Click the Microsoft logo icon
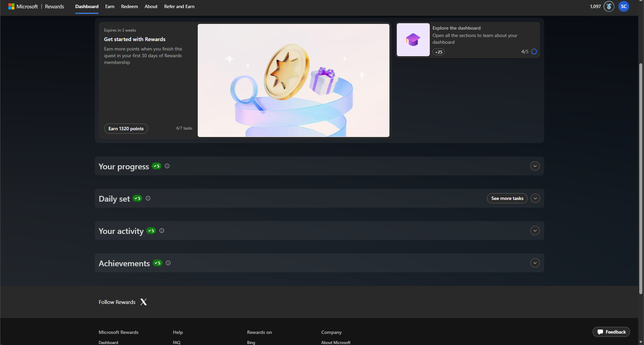Screen dimensions: 644x345 (11, 6)
